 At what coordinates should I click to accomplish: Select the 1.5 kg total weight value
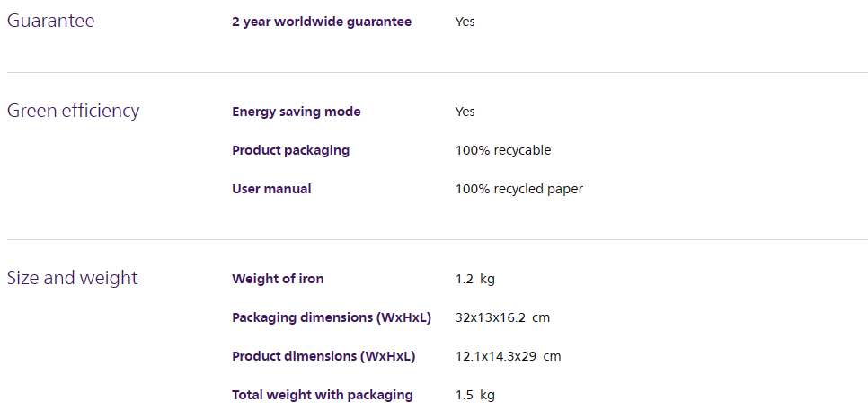click(x=475, y=396)
